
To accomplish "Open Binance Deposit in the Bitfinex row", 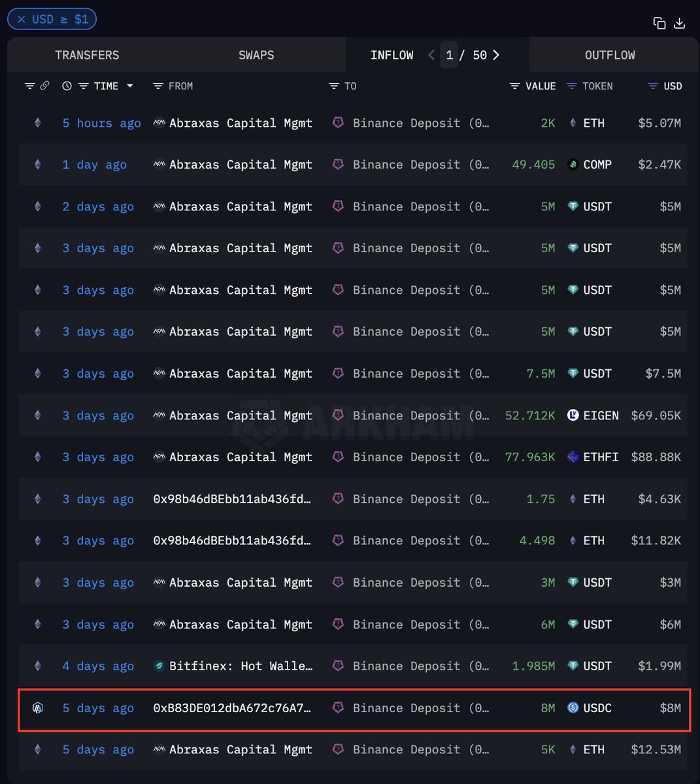I will coord(420,666).
